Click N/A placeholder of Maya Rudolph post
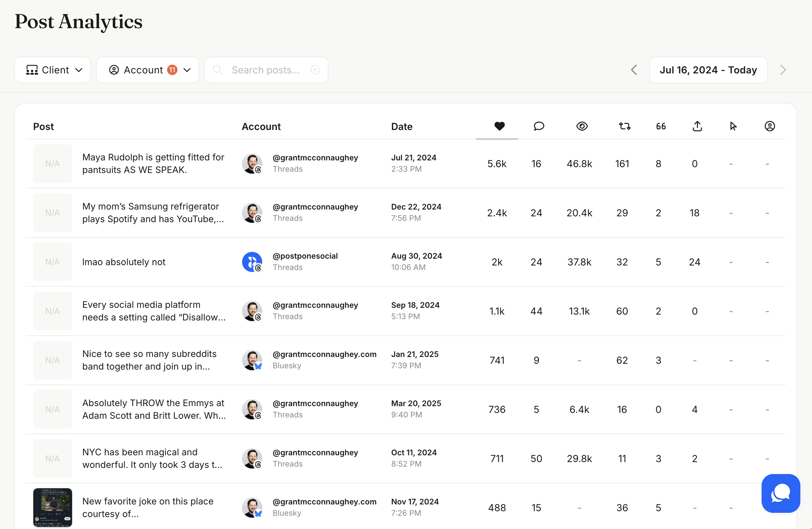Viewport: 812px width, 529px height. pos(53,164)
